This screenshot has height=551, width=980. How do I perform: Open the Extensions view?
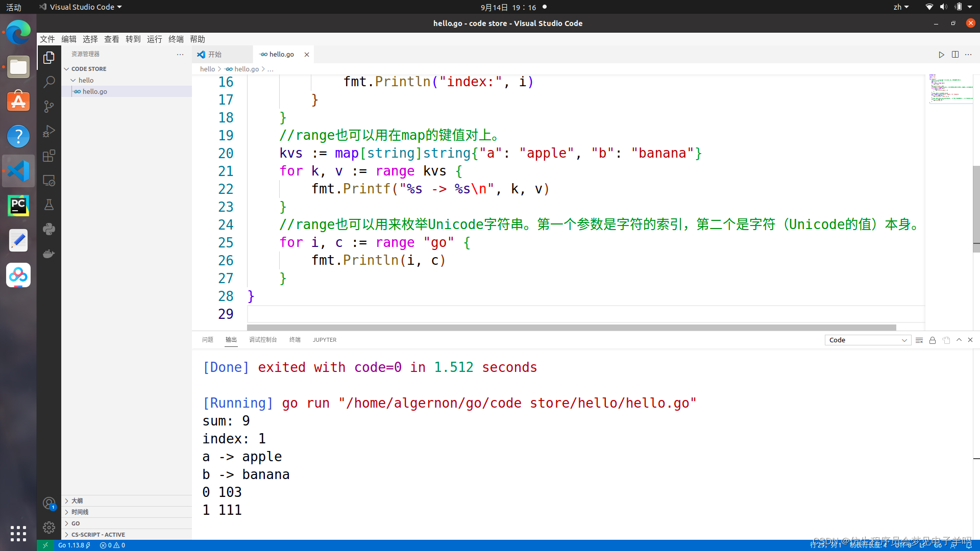49,156
